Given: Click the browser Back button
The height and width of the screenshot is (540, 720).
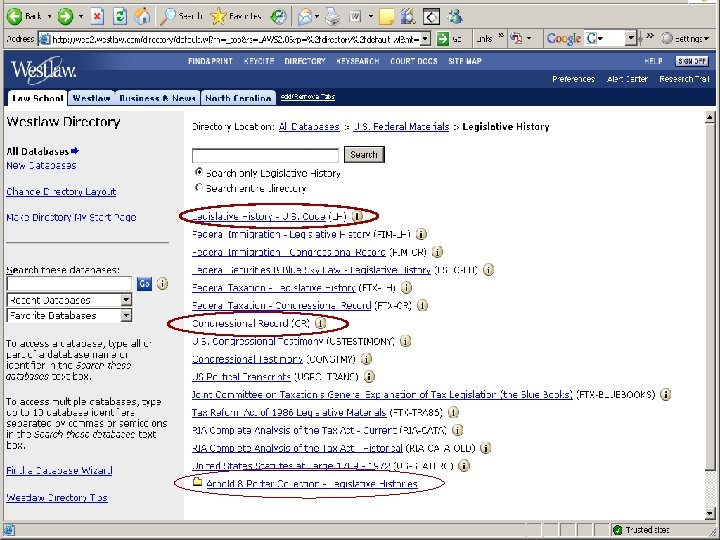Looking at the screenshot, I should (24, 17).
